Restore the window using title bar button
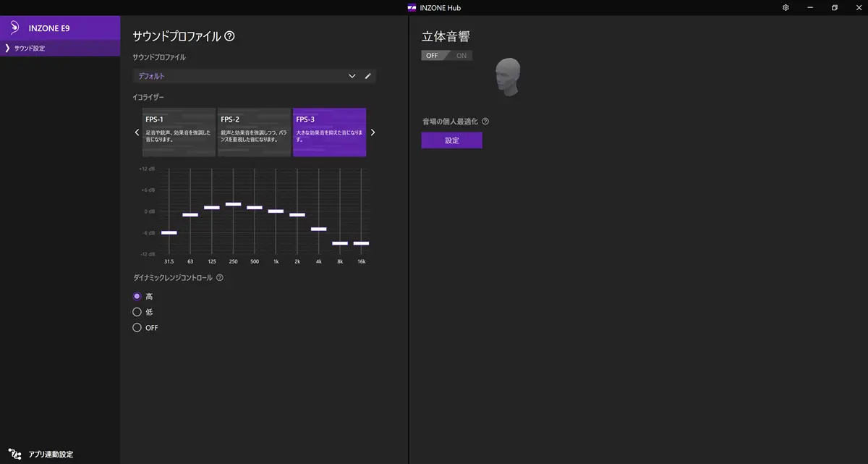Viewport: 868px width, 464px height. click(834, 8)
